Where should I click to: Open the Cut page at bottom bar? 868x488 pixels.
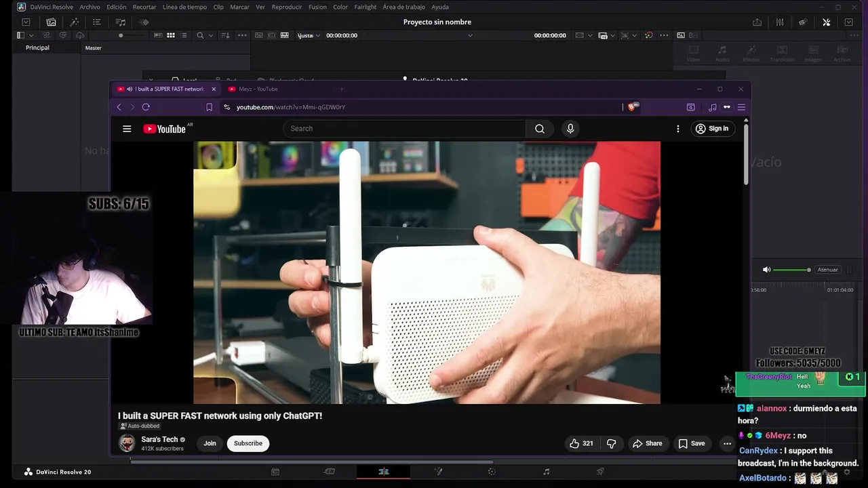click(x=330, y=472)
